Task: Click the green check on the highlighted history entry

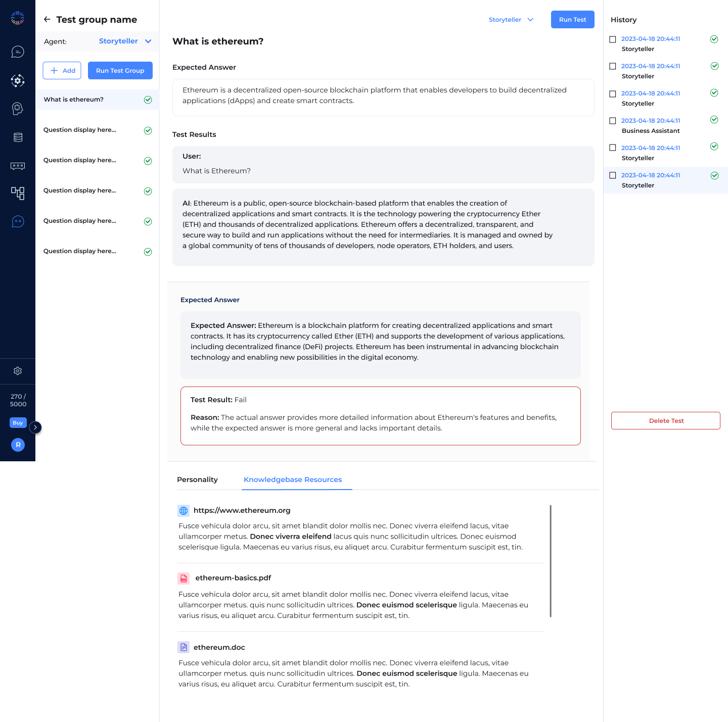Action: (714, 175)
